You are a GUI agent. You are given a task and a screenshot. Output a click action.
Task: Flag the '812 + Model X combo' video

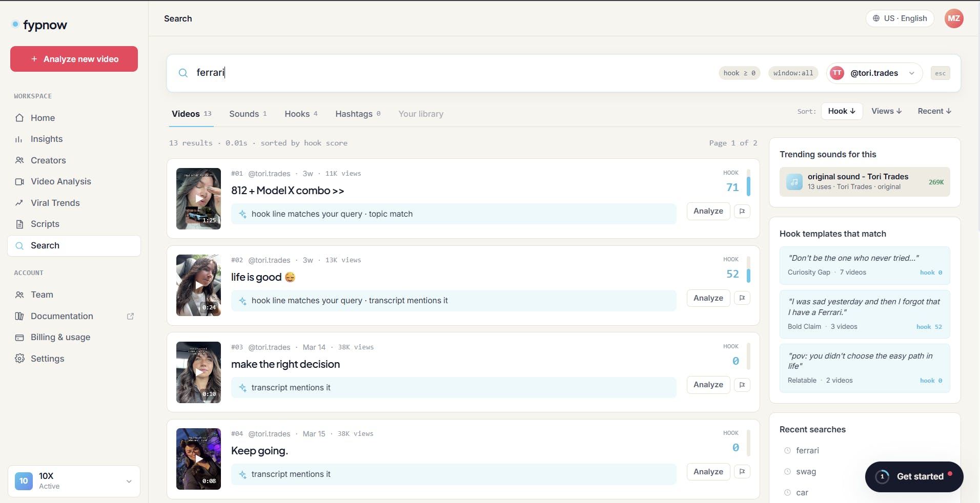[742, 211]
